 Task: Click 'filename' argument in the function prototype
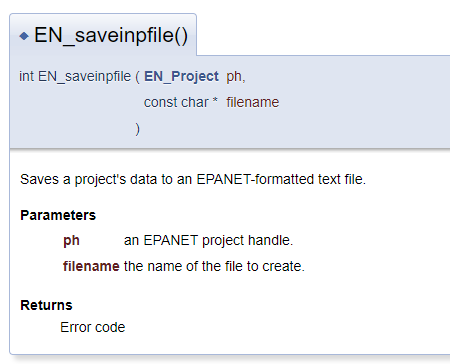(x=253, y=102)
